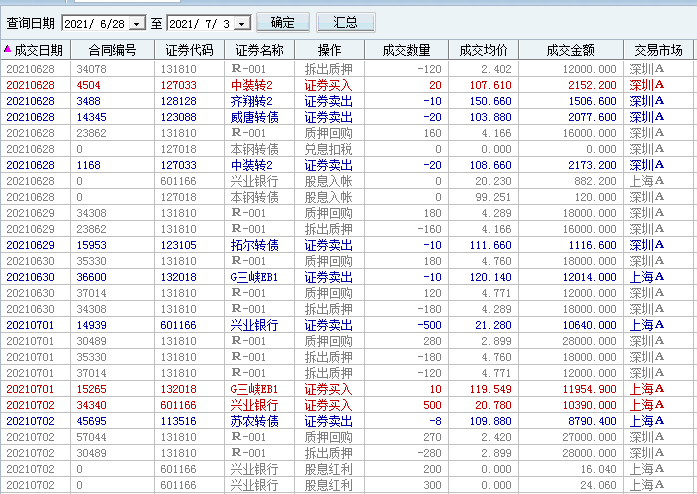Click into the end date field 2021/7/3
Viewport: 697px width, 494px height.
[198, 23]
